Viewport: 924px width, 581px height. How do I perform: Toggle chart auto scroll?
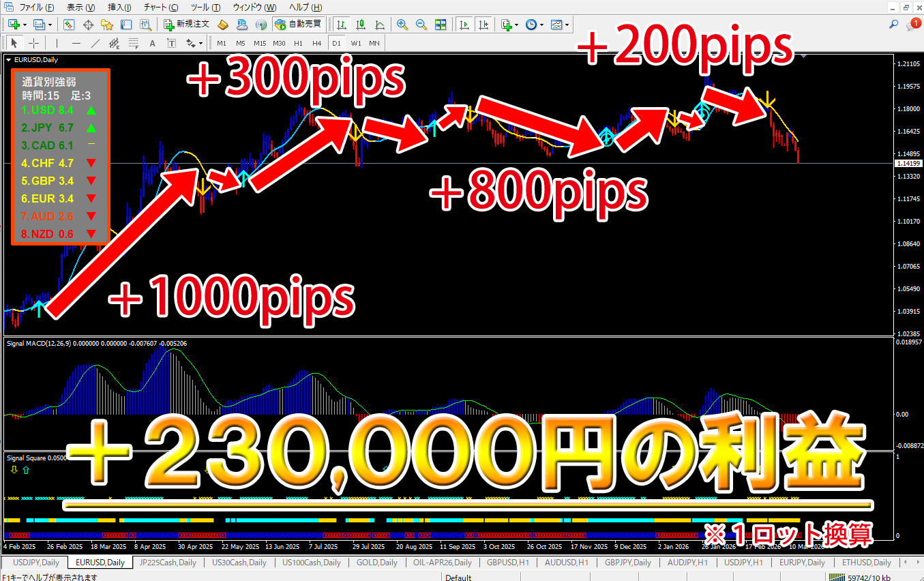[464, 25]
